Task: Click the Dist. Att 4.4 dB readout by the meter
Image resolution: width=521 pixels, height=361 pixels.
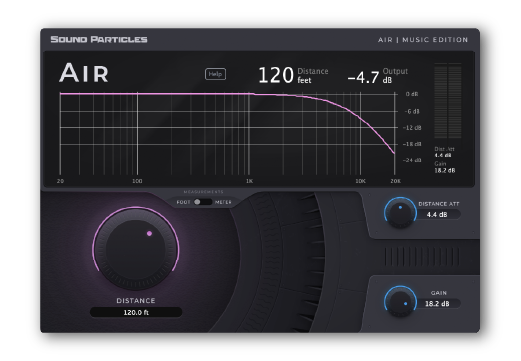Action: click(x=444, y=152)
